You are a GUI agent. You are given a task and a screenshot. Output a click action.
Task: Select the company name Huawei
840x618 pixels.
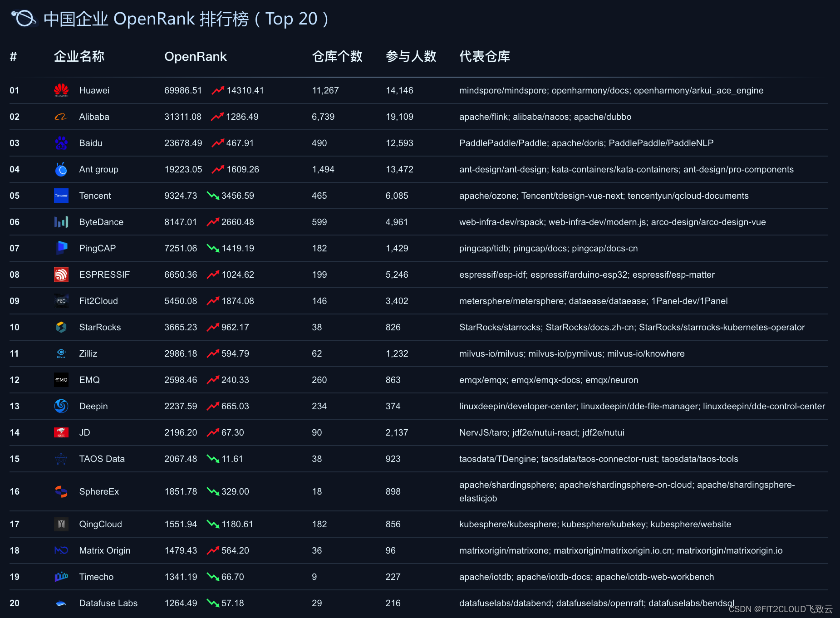coord(94,90)
